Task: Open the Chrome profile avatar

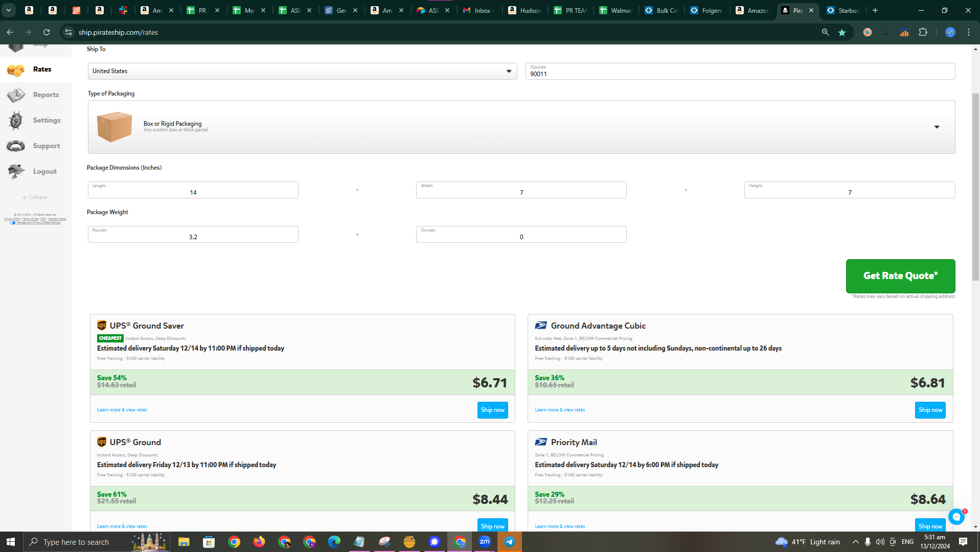Action: pos(950,32)
